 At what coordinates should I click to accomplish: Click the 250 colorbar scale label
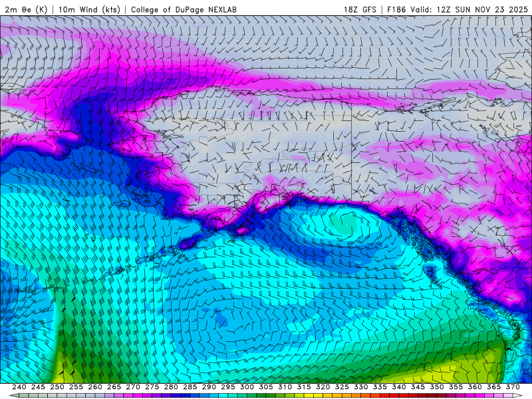[x=57, y=387]
